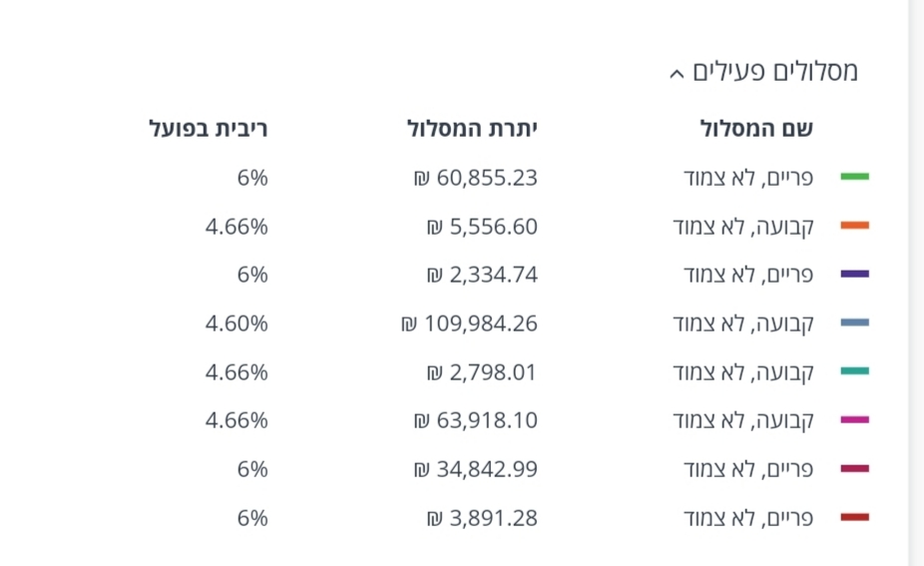Image resolution: width=924 pixels, height=566 pixels.
Task: Click the green track color marker
Action: click(854, 177)
